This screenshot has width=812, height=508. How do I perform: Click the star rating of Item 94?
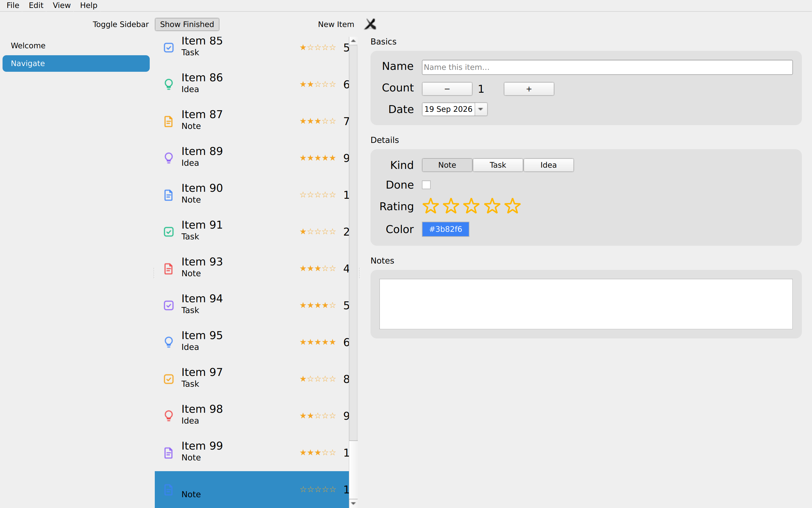click(318, 305)
